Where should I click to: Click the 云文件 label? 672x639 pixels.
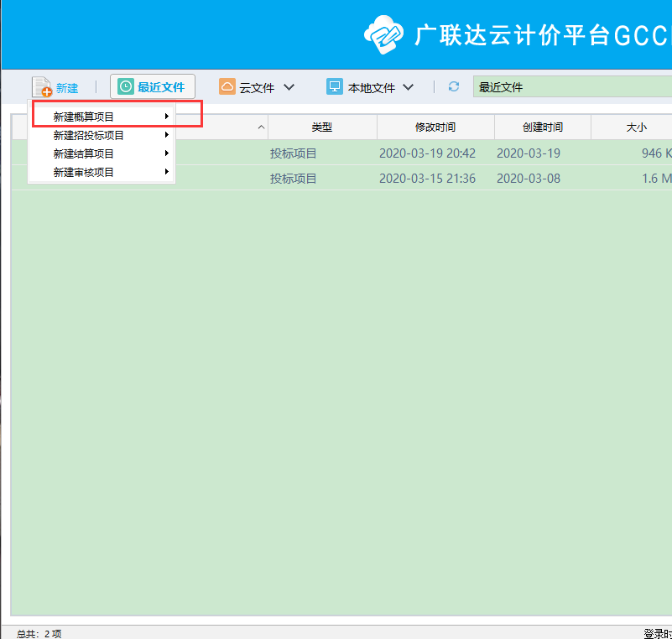point(257,88)
